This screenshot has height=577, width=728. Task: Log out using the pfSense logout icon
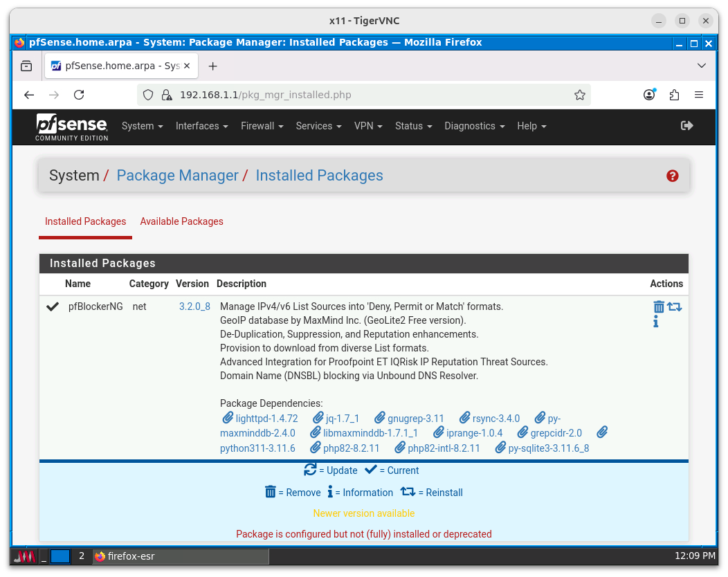pyautogui.click(x=686, y=126)
